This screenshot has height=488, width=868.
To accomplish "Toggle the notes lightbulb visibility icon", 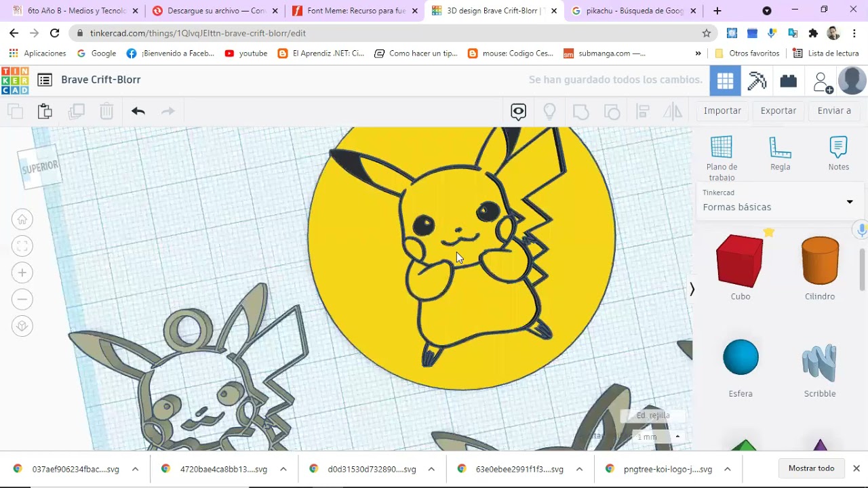I will point(550,111).
